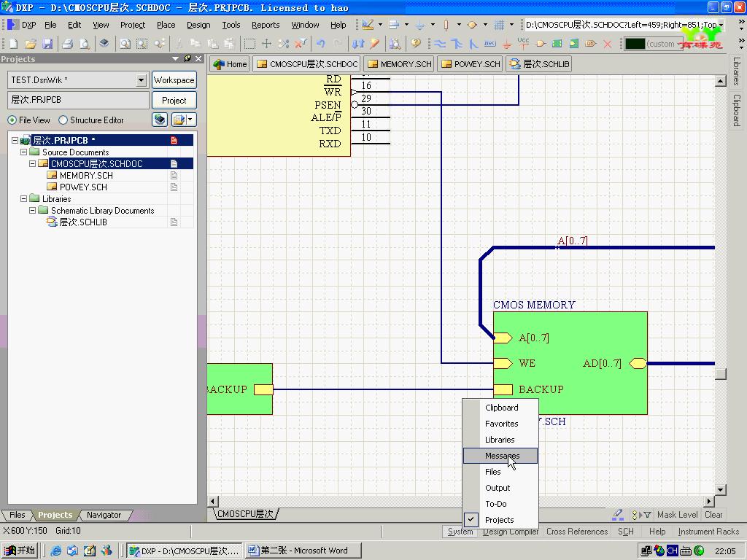Place a No ERC red cross
The height and width of the screenshot is (560, 747).
[608, 44]
